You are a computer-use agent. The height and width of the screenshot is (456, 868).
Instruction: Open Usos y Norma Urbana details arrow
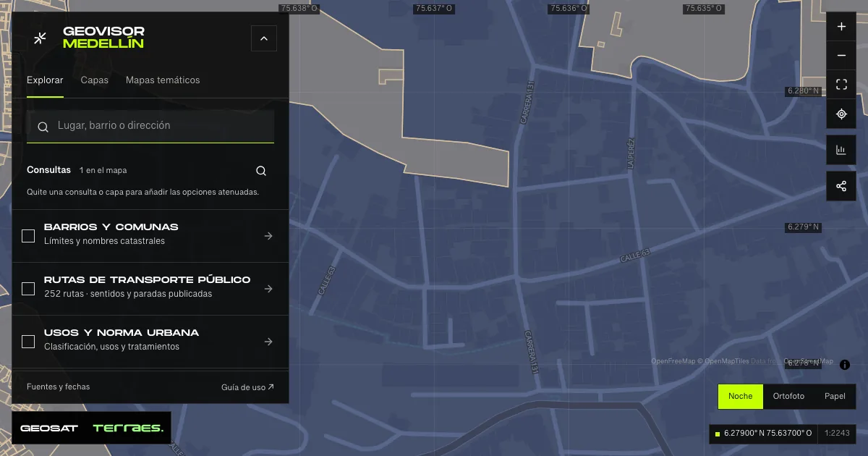click(x=268, y=342)
